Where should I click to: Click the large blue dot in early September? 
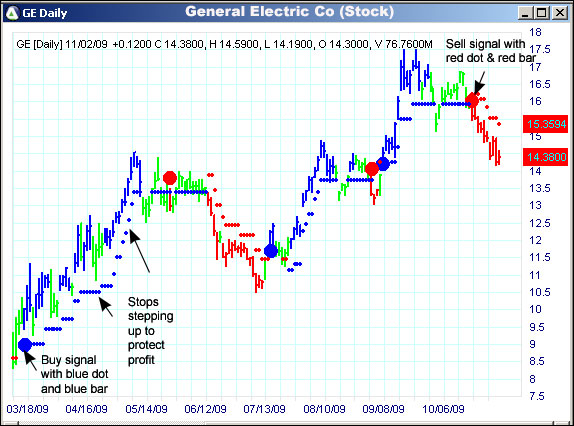pyautogui.click(x=383, y=164)
